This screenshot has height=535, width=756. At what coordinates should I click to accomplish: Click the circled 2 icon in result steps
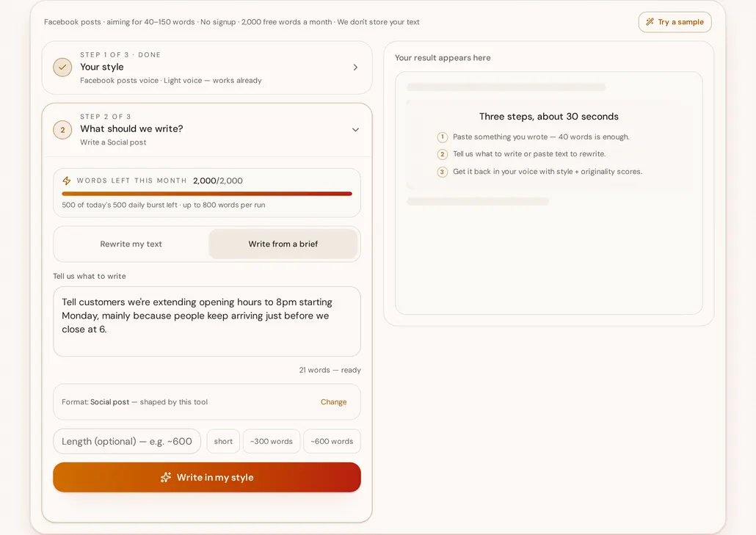coord(442,154)
